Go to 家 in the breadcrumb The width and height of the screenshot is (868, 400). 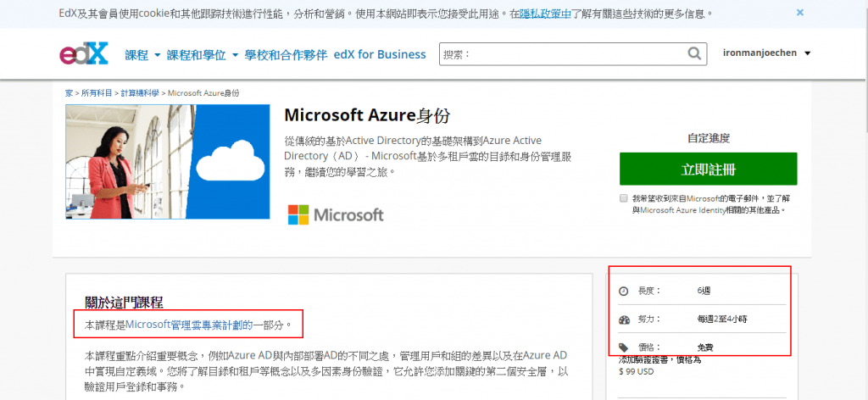[69, 93]
